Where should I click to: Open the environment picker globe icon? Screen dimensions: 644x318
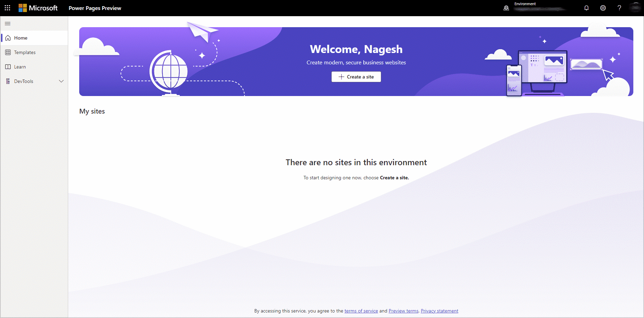coord(506,8)
